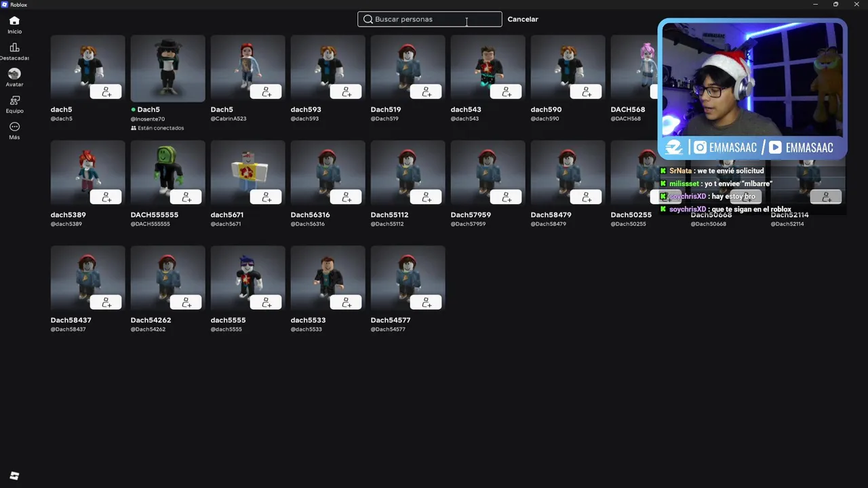Open dach590 profile name link
This screenshot has width=868, height=488.
point(546,109)
